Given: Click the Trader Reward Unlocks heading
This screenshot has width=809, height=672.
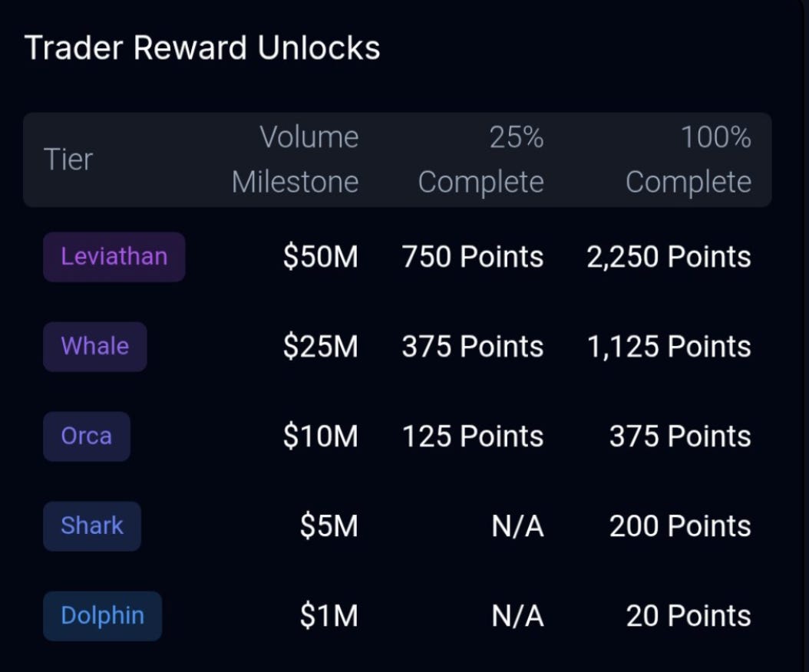Looking at the screenshot, I should coord(203,48).
